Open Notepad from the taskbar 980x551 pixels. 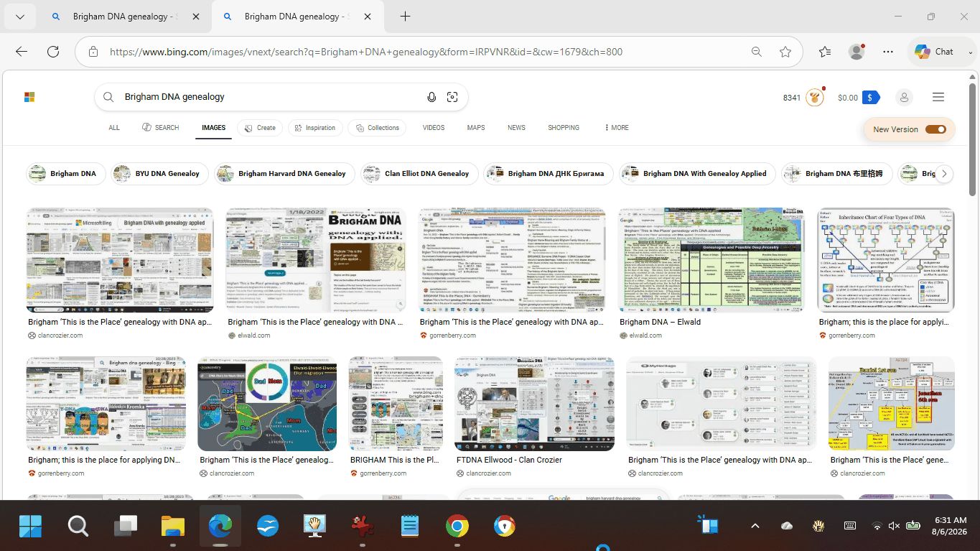tap(410, 527)
